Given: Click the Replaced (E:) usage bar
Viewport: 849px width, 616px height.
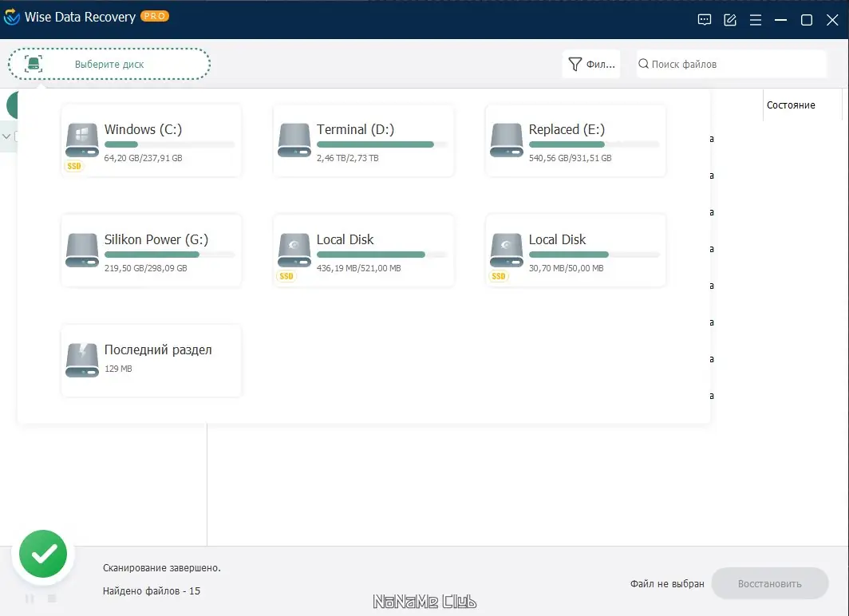Looking at the screenshot, I should 594,144.
